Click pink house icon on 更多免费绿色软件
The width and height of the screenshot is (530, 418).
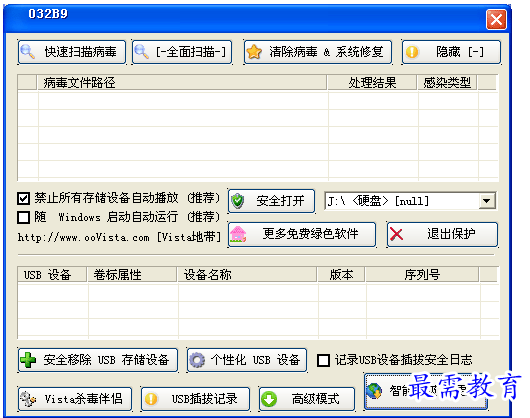click(238, 234)
